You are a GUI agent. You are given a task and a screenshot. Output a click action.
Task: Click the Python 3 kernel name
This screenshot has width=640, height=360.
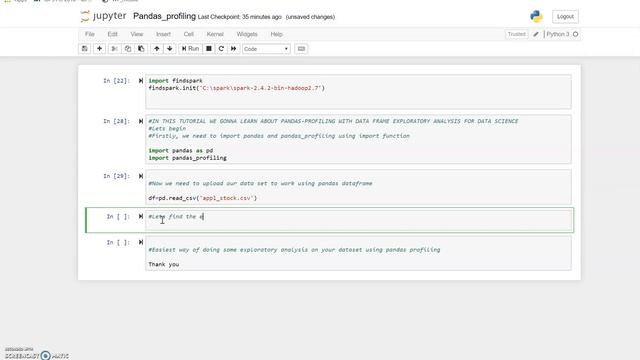pyautogui.click(x=558, y=34)
